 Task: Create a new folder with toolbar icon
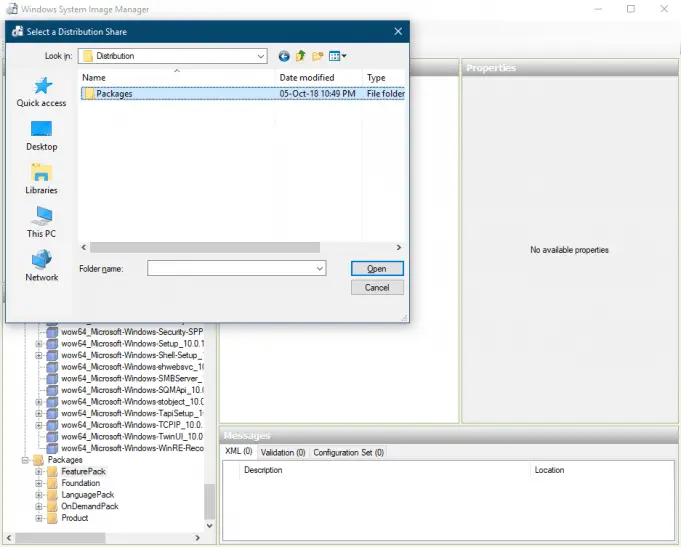click(318, 56)
